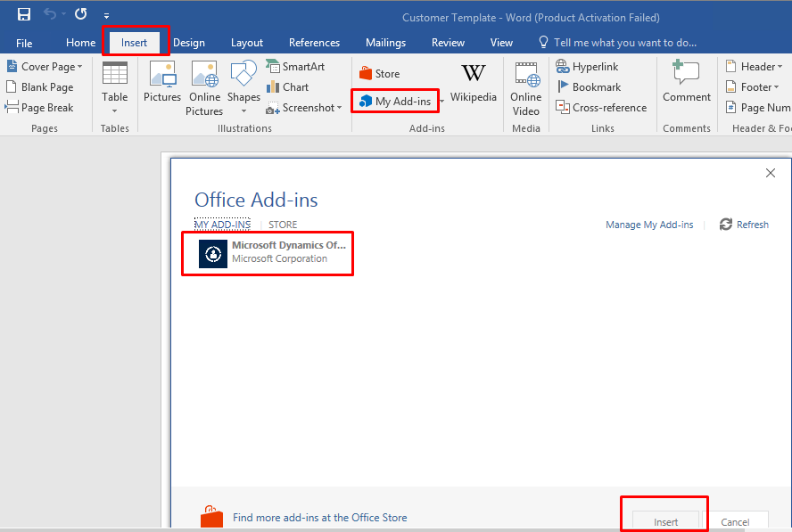
Task: Focus the Tell me what you want to do box
Action: (x=618, y=43)
